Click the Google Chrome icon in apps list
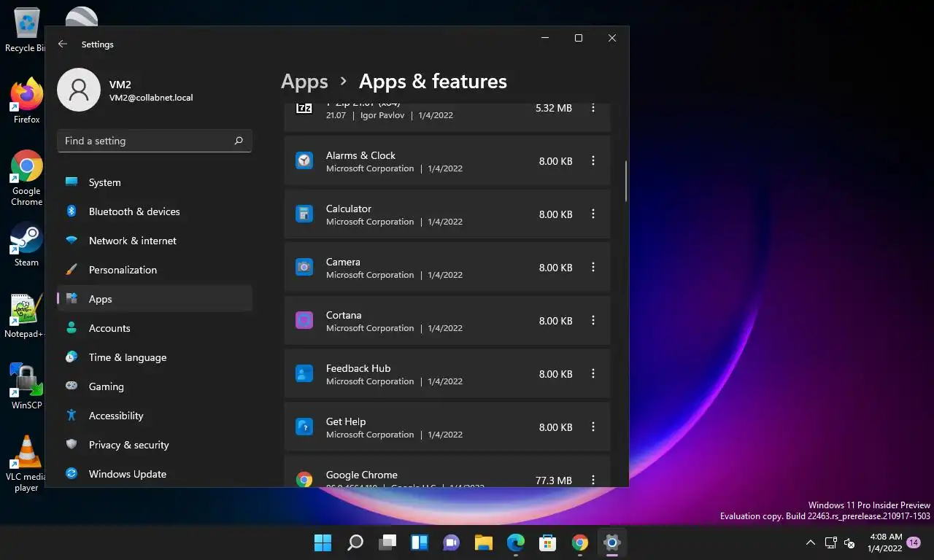This screenshot has width=934, height=560. (x=304, y=479)
